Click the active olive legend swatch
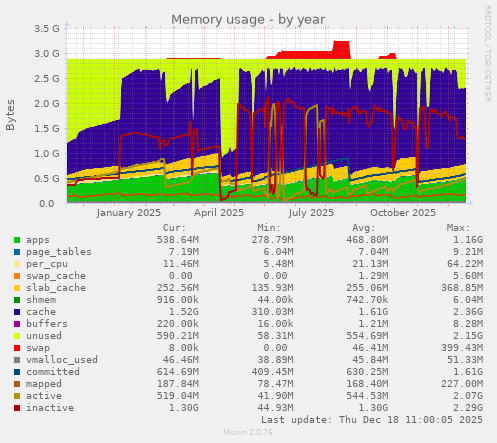497x443 pixels. point(17,396)
